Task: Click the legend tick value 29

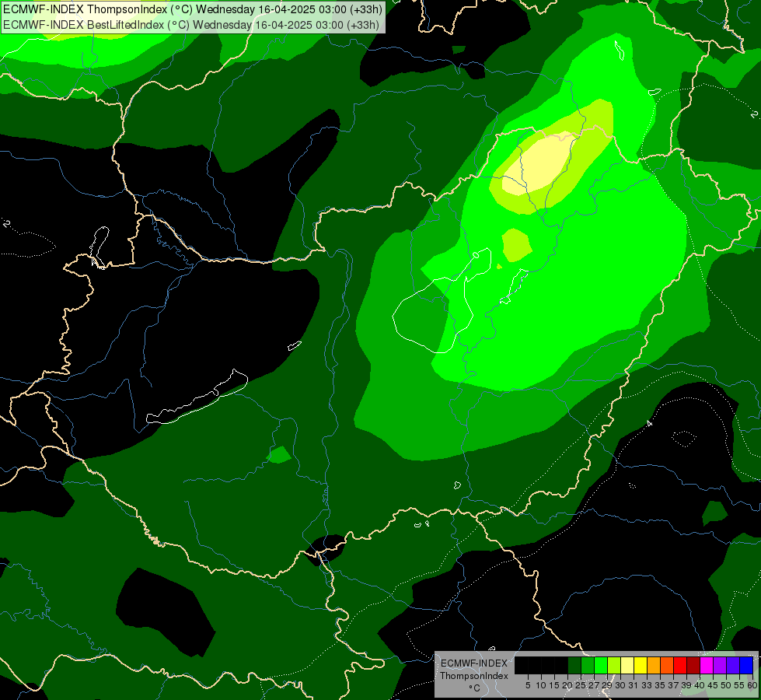Action: click(608, 685)
